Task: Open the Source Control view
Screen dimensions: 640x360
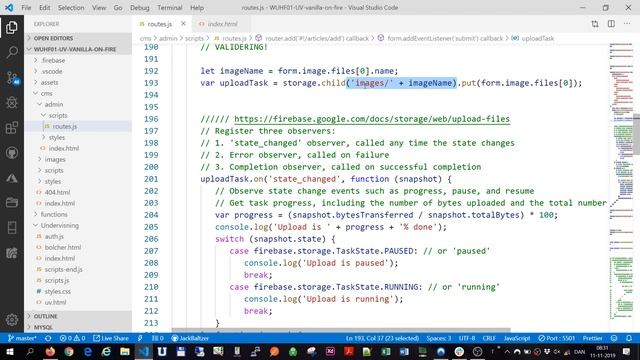Action: 12,78
